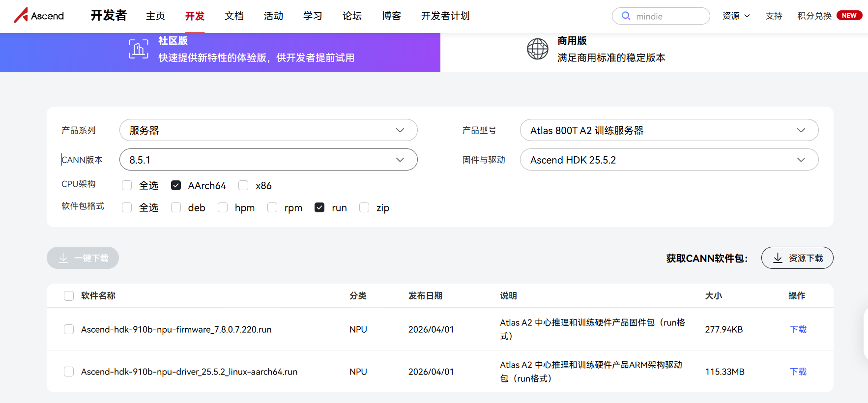Click the community edition icon

139,49
